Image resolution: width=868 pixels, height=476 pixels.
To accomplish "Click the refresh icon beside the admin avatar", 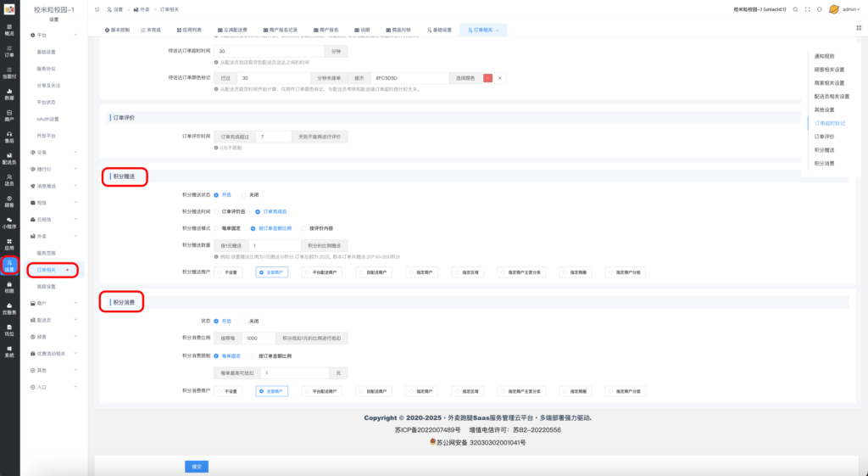I will [820, 9].
